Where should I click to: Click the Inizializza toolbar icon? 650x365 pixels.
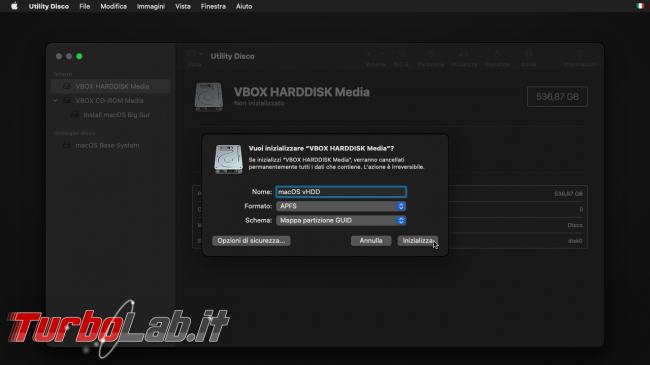tap(464, 54)
